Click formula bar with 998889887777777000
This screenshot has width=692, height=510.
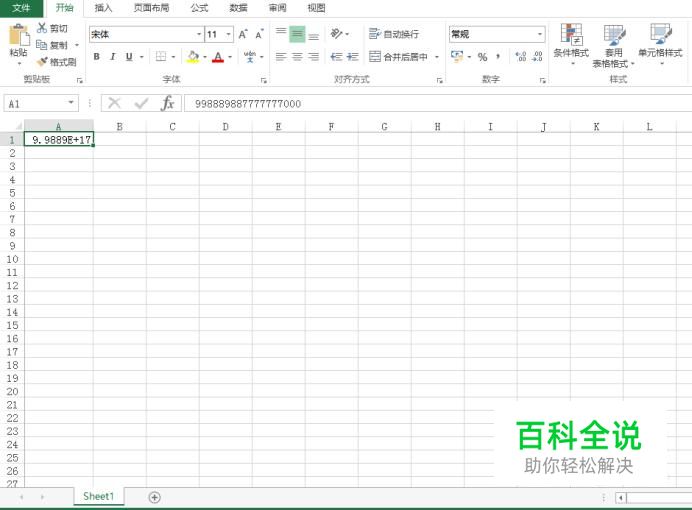[x=438, y=104]
